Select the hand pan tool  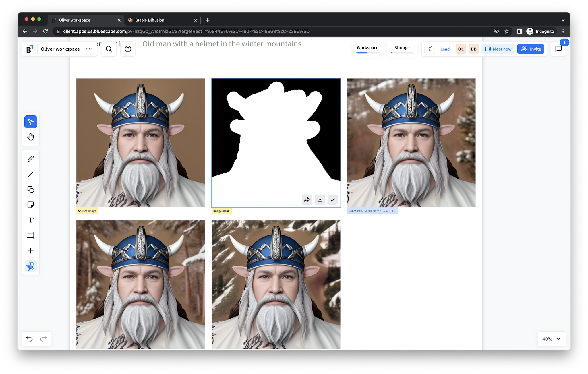31,137
